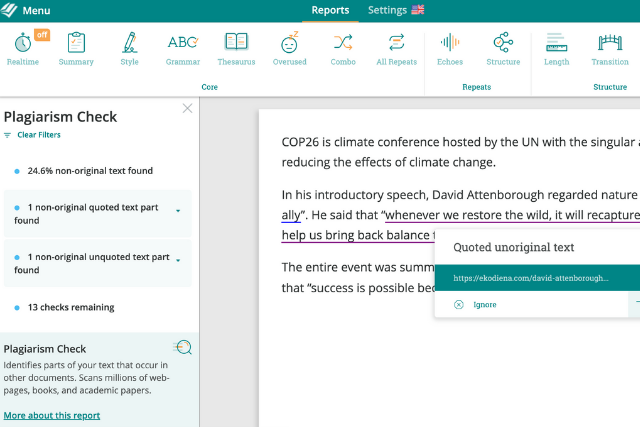Run the Echoes report
The height and width of the screenshot is (427, 640).
[450, 48]
